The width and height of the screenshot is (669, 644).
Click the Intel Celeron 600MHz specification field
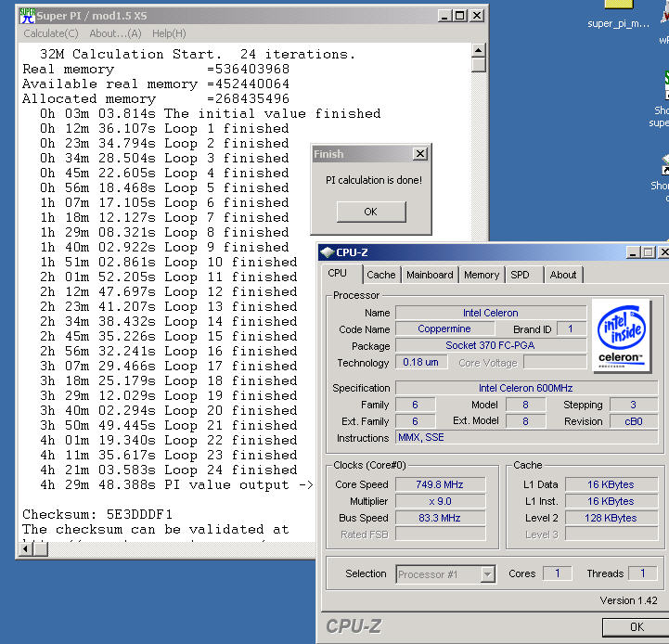(526, 388)
